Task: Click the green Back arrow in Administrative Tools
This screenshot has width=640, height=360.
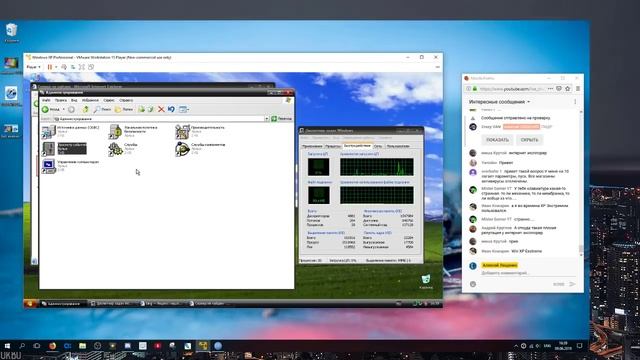Action: pos(45,109)
